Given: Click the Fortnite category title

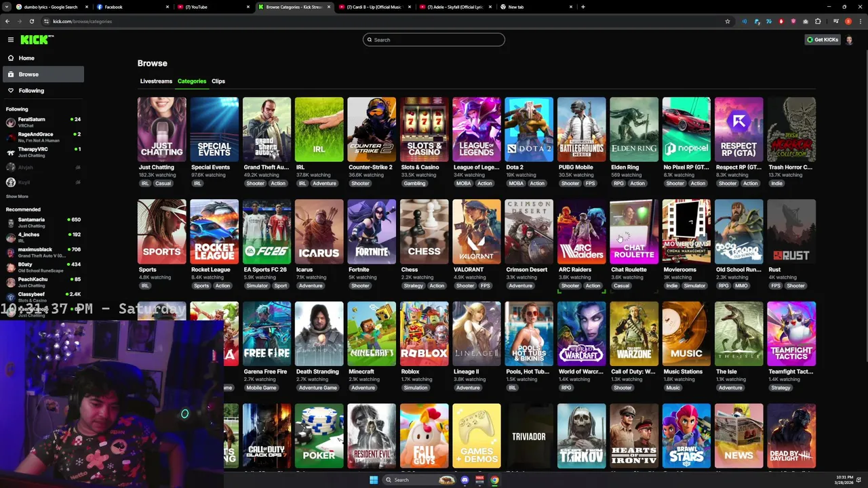Looking at the screenshot, I should [359, 270].
